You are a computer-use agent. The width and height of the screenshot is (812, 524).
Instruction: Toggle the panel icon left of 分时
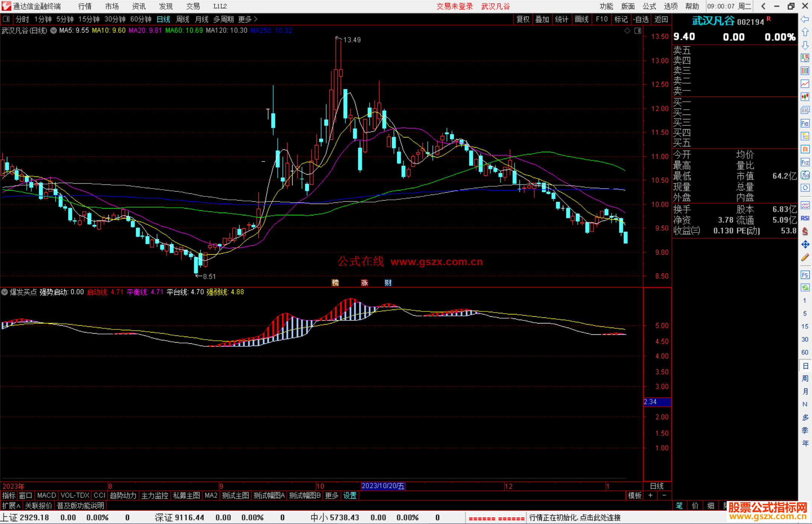[x=6, y=19]
